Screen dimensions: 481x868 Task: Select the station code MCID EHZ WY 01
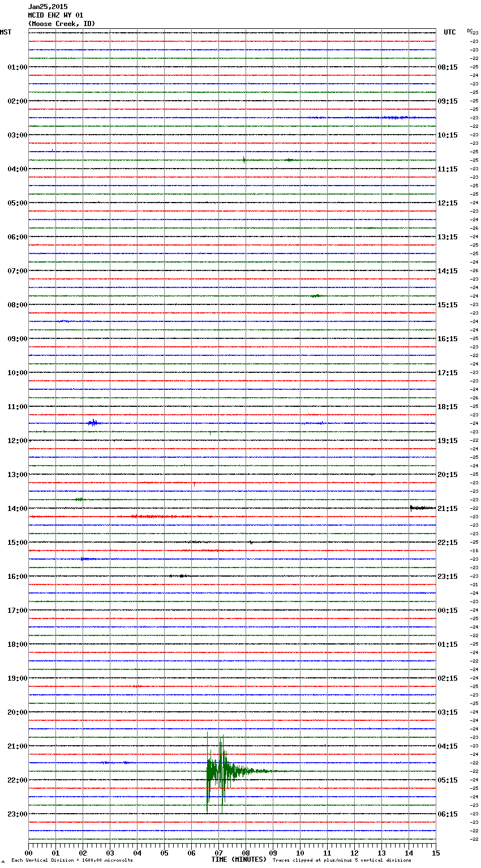(55, 15)
